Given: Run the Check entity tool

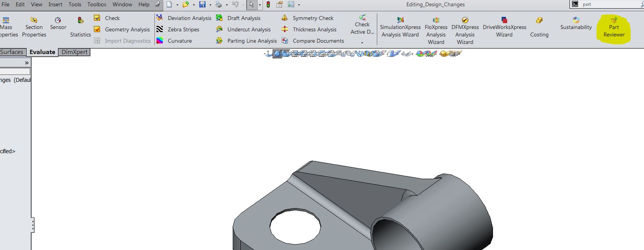Looking at the screenshot, I should [107, 18].
